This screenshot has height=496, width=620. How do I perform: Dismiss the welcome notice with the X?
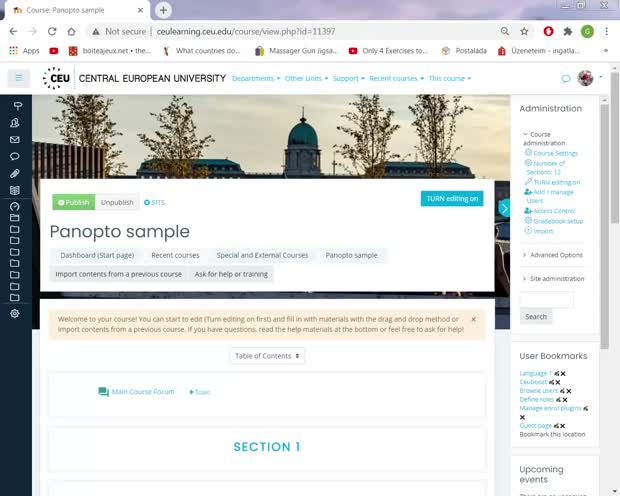(473, 319)
